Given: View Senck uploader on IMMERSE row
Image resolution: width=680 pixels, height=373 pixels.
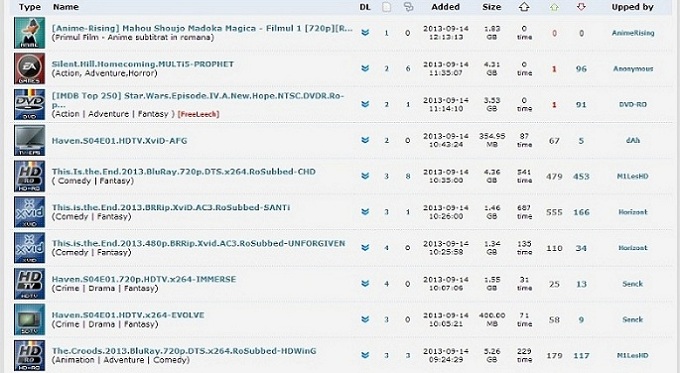Looking at the screenshot, I should coord(633,284).
